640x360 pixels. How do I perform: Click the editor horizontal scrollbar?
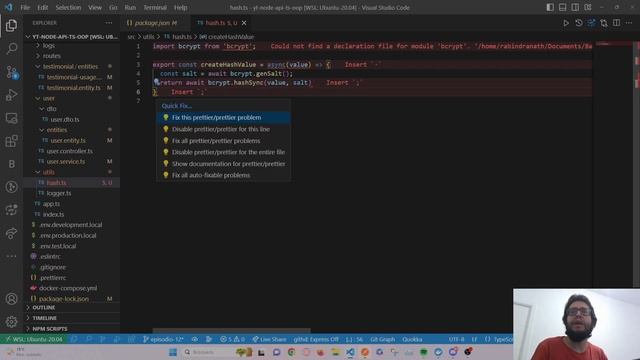[231, 331]
